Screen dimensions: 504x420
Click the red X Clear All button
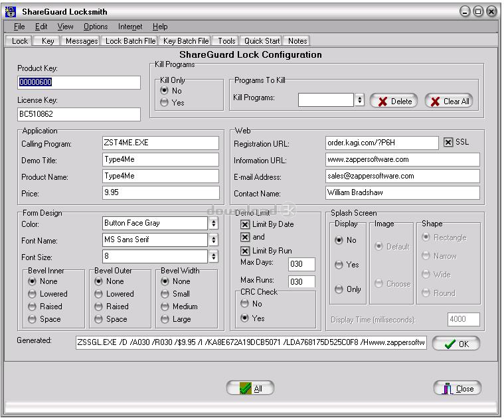click(449, 101)
